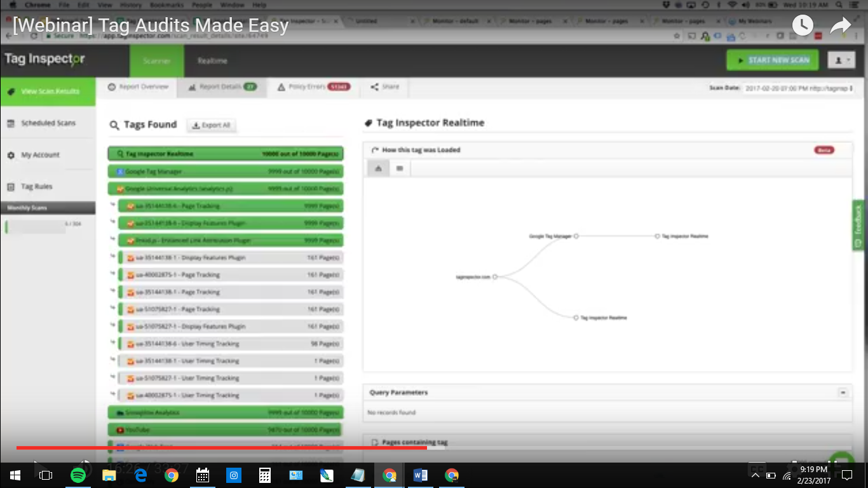Click the My Account gear icon

pyautogui.click(x=11, y=155)
